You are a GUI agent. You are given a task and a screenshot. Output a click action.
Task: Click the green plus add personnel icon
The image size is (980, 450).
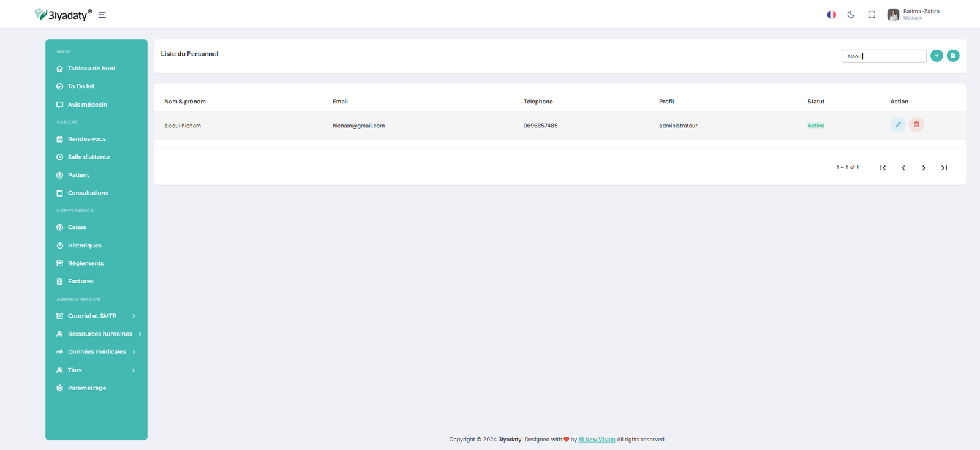pos(937,56)
